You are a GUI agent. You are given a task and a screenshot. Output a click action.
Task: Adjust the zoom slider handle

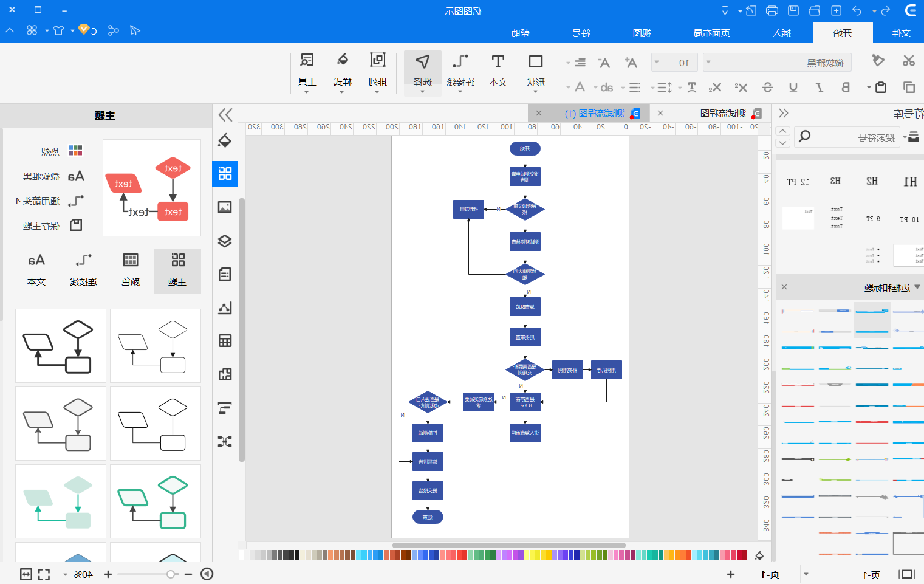171,574
